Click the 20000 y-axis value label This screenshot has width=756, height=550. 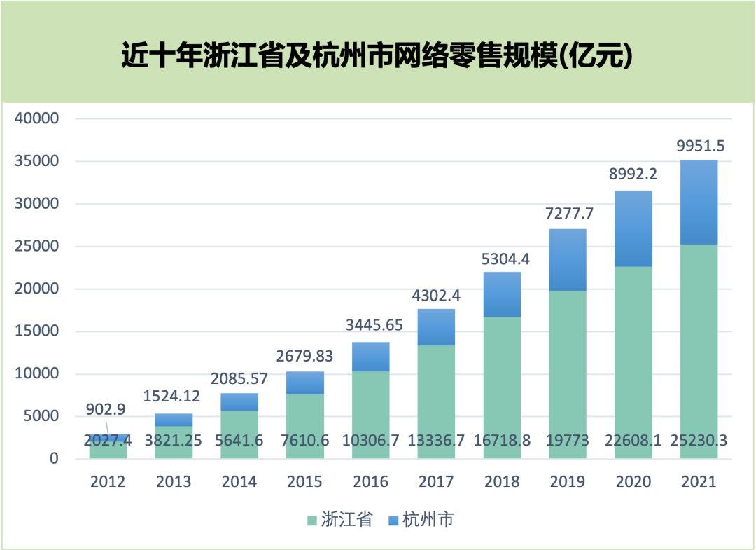tap(38, 289)
